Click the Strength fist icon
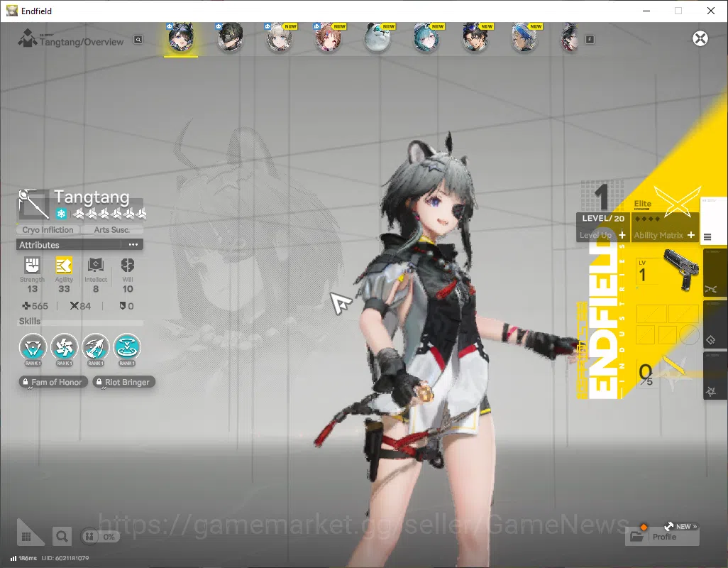The height and width of the screenshot is (568, 728). [32, 266]
